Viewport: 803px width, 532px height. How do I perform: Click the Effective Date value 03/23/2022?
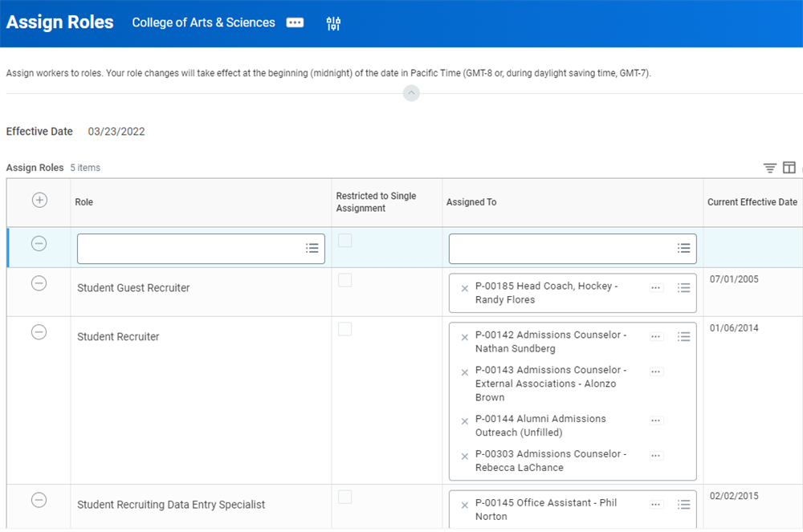(116, 132)
